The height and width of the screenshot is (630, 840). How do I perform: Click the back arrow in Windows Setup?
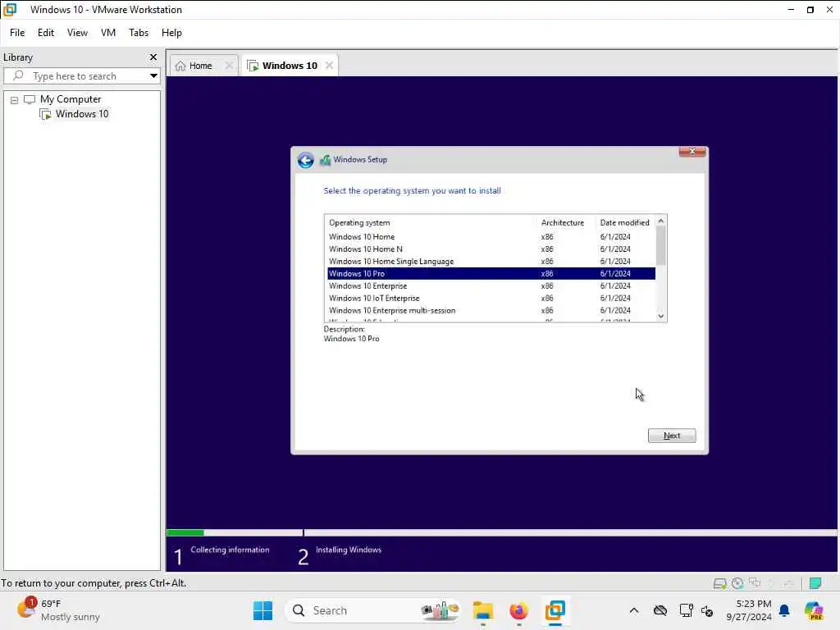tap(306, 160)
